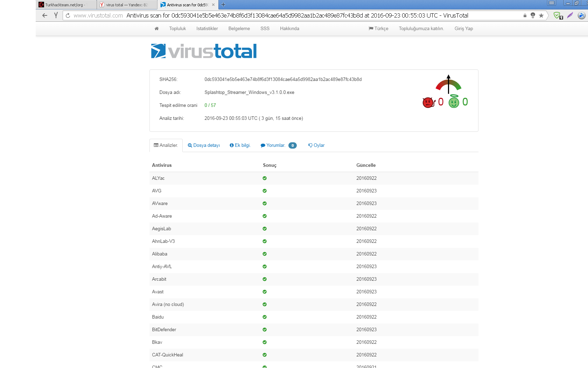Click the Giriş Yap link
The height and width of the screenshot is (368, 588).
[464, 29]
